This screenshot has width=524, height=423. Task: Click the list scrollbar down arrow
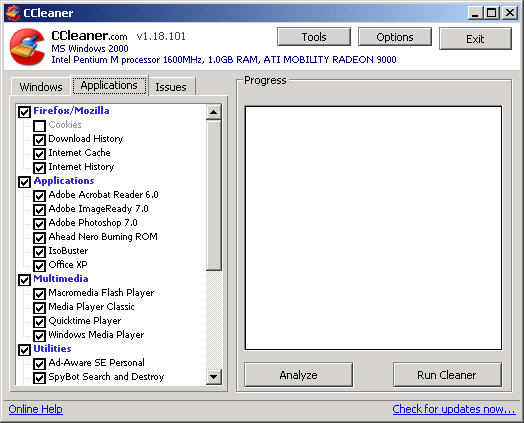point(214,377)
